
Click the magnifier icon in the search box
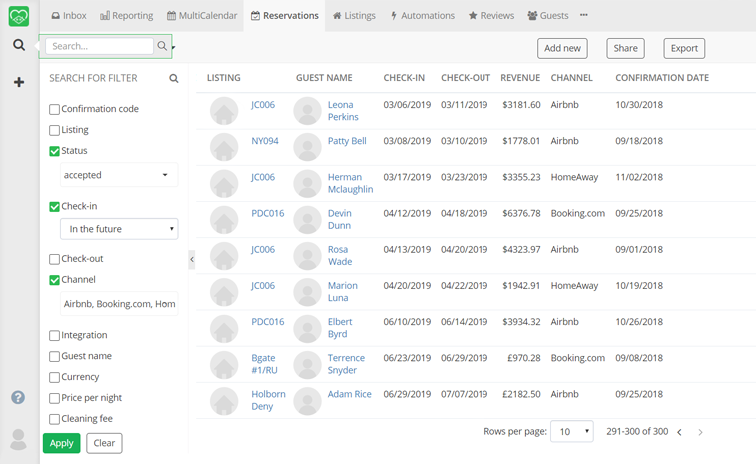point(162,46)
